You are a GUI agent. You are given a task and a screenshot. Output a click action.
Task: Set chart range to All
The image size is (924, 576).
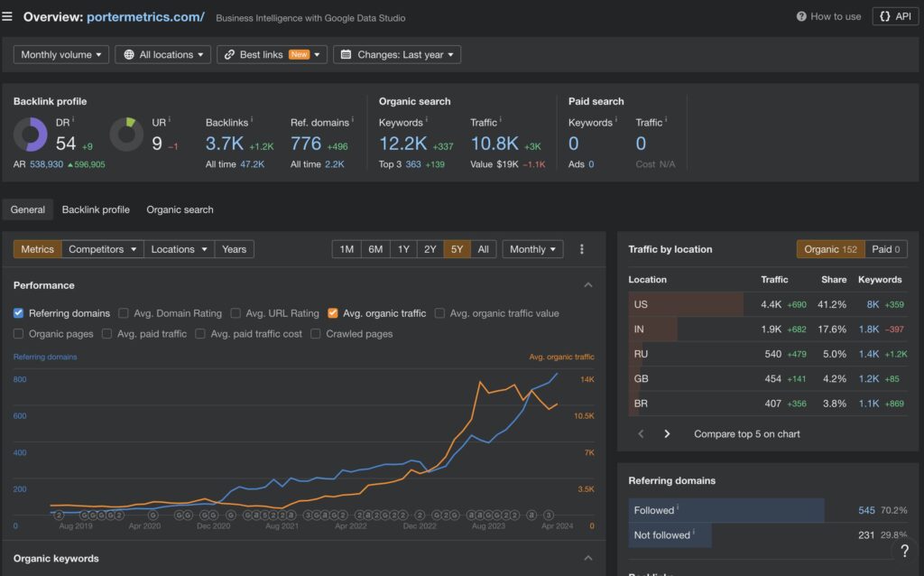point(484,249)
